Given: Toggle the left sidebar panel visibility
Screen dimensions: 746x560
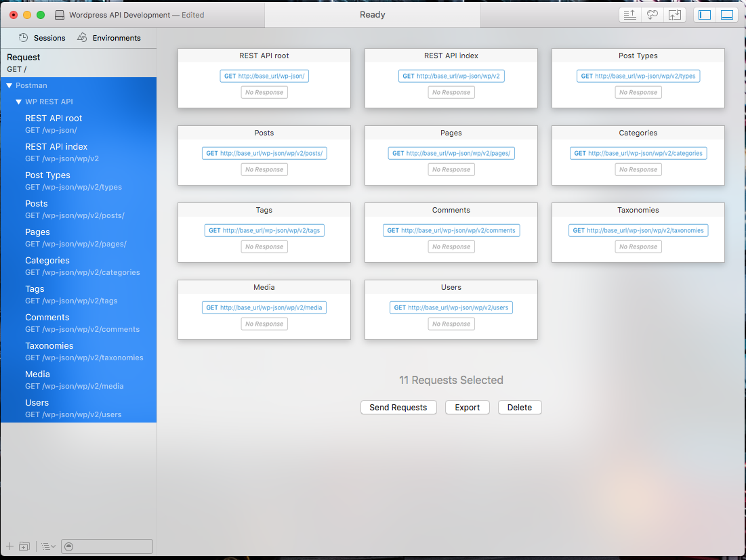Looking at the screenshot, I should point(705,15).
